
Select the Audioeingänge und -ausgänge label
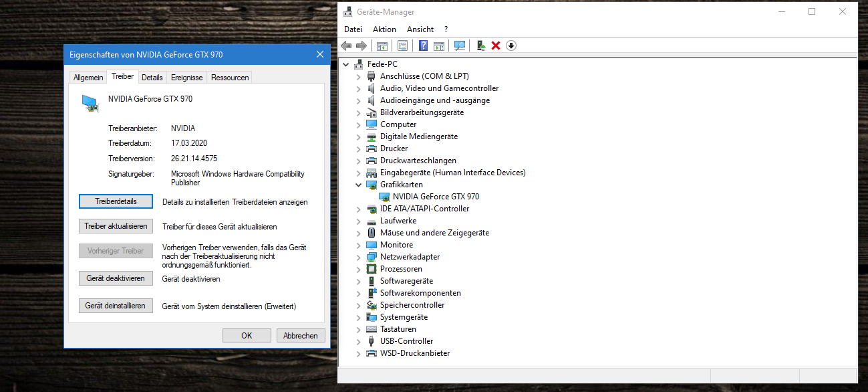coord(435,100)
